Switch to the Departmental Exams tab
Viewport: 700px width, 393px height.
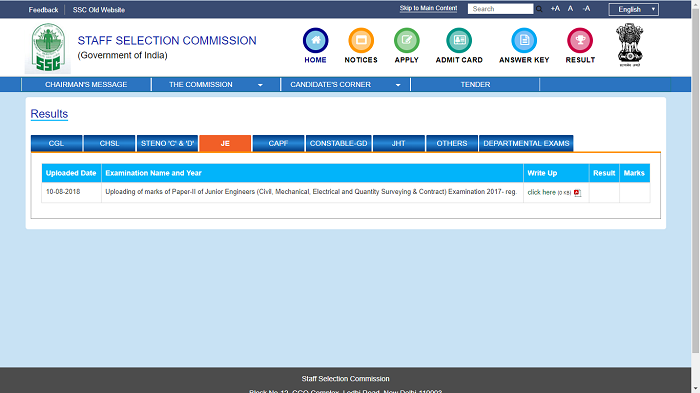click(526, 143)
